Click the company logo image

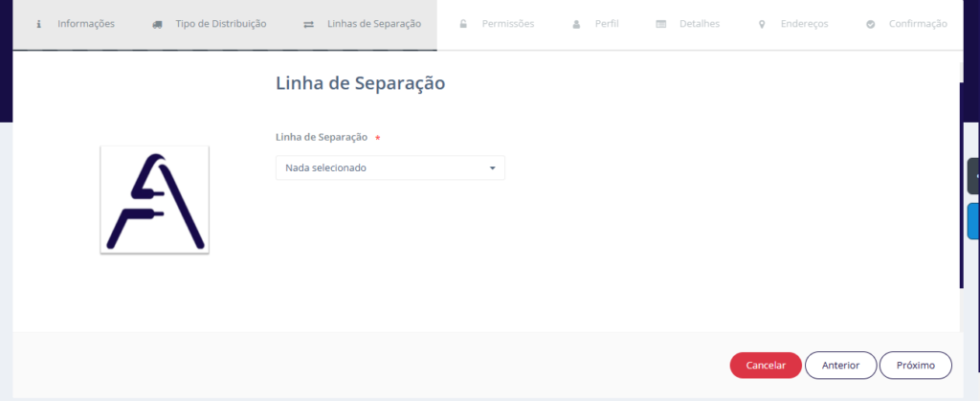coord(155,200)
